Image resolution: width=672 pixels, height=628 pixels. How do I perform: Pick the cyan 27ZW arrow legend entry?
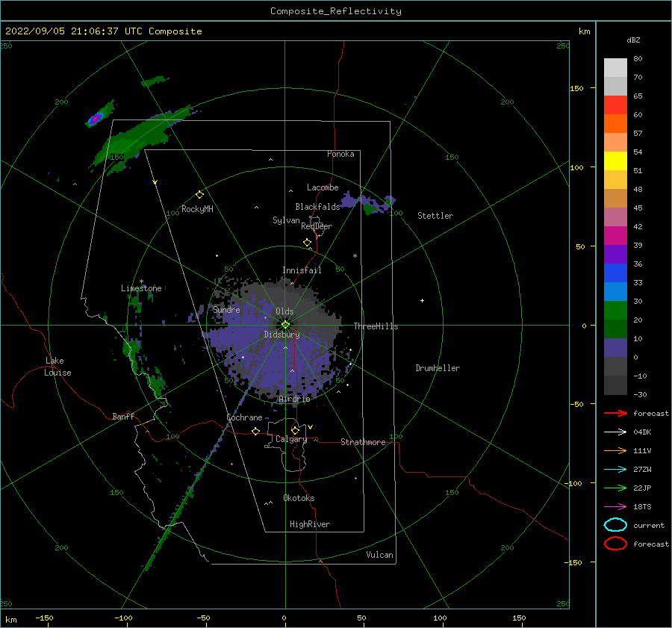click(x=615, y=470)
